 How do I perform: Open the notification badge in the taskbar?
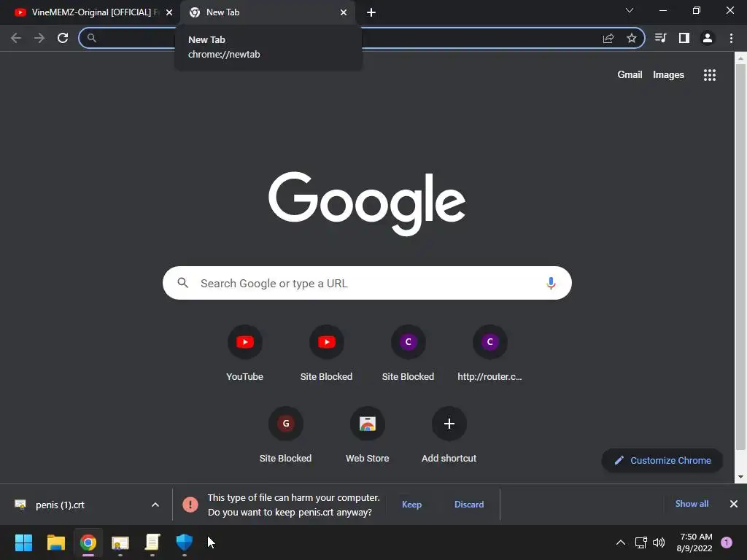[727, 542]
